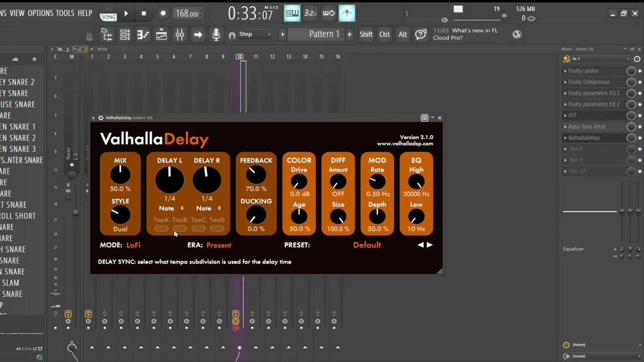Image resolution: width=644 pixels, height=362 pixels.
Task: Open the HELP menu
Action: pyautogui.click(x=85, y=13)
